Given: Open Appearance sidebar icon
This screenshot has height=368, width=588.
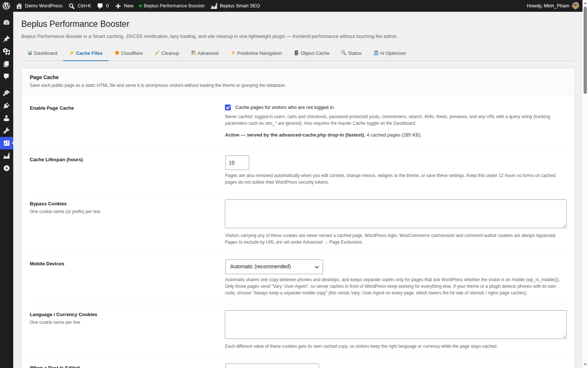Looking at the screenshot, I should [6, 93].
